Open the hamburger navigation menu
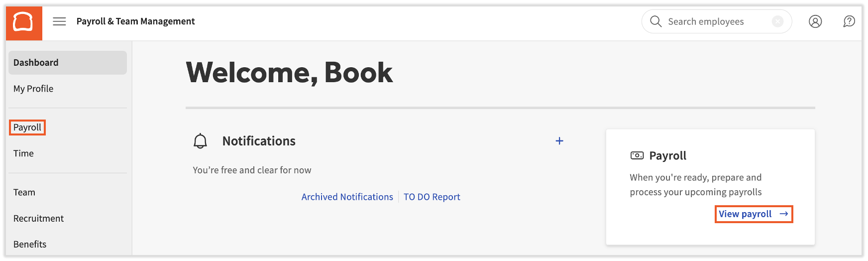The height and width of the screenshot is (261, 868). (59, 21)
